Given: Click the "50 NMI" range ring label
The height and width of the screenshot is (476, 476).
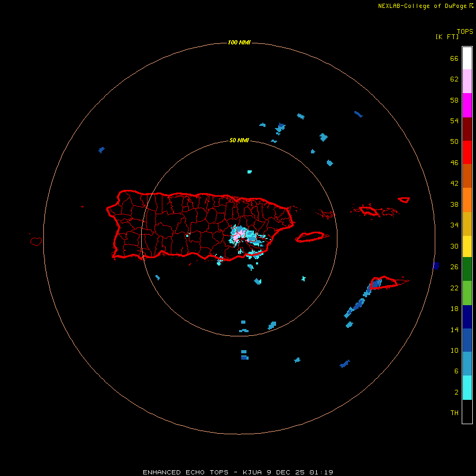Looking at the screenshot, I should 239,140.
